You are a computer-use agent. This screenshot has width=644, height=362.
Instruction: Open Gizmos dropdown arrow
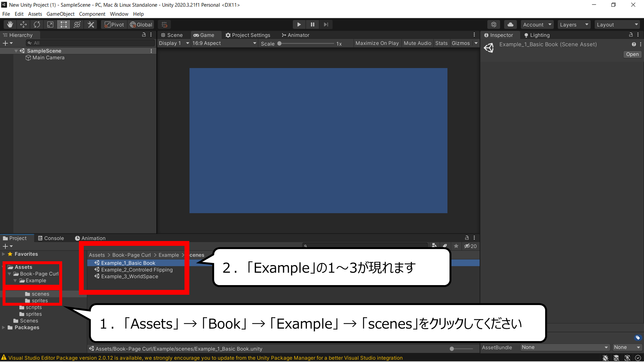476,43
